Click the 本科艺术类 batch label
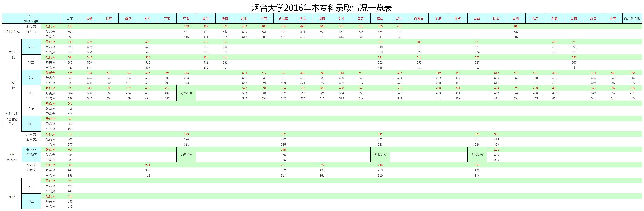Screen dimensions: 644x211 point(12,157)
